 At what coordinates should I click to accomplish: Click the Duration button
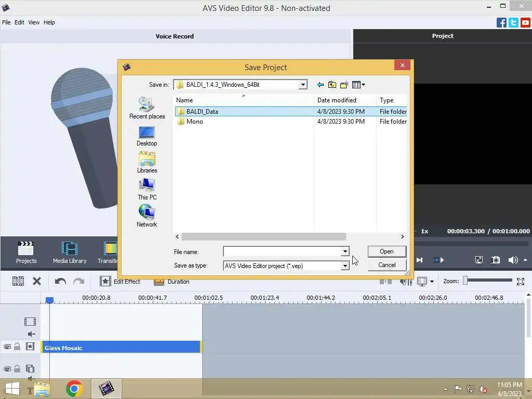(x=171, y=281)
